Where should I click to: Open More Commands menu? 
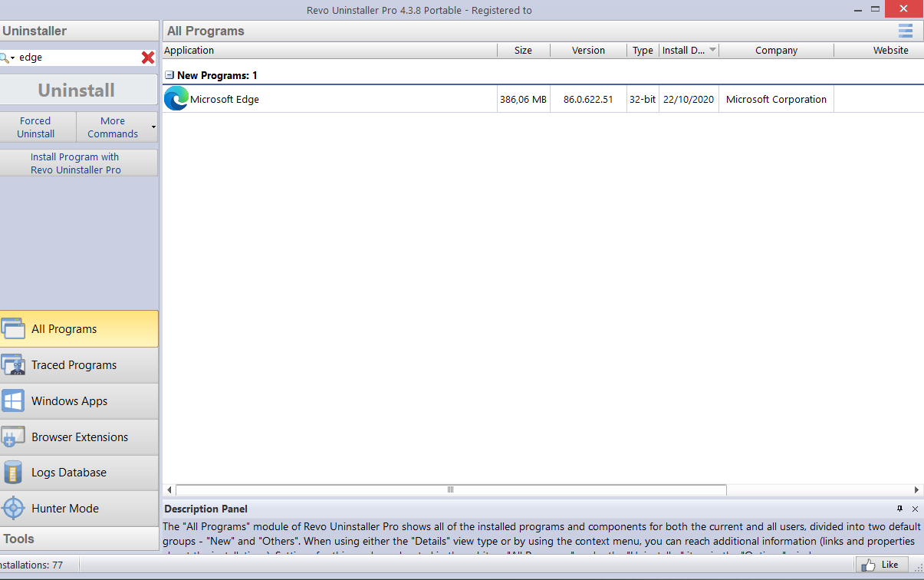pyautogui.click(x=117, y=127)
